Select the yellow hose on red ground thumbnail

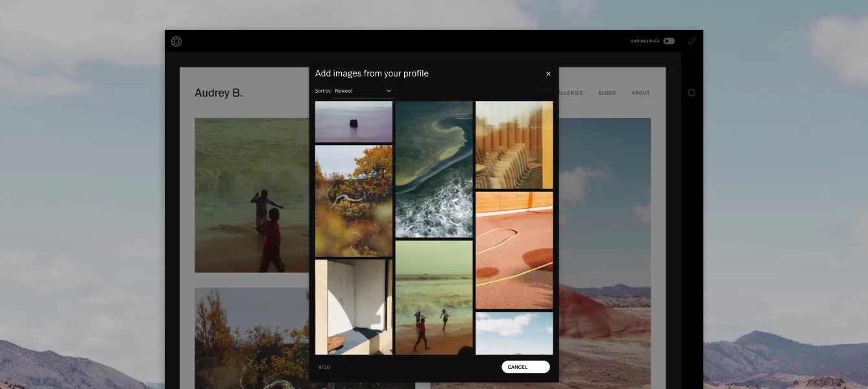tap(514, 250)
